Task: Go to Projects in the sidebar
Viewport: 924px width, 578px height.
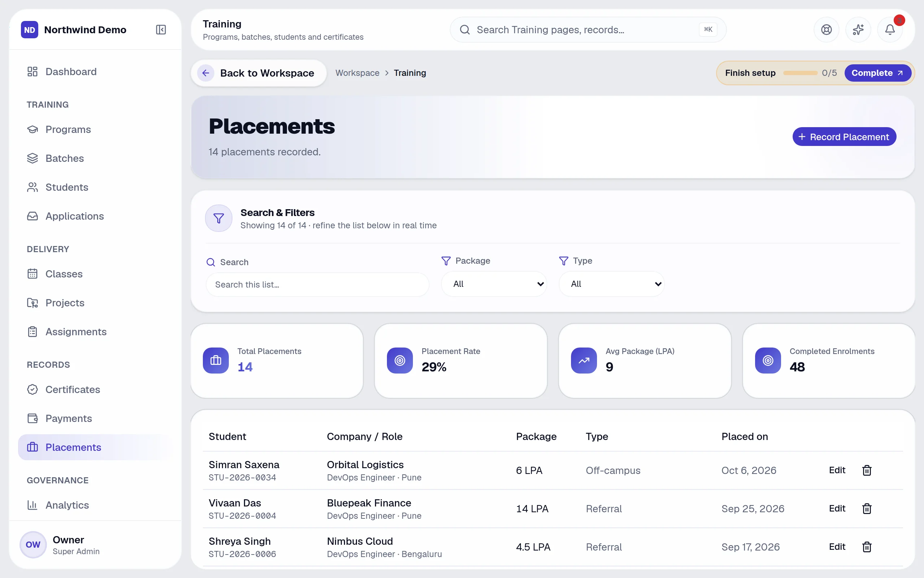Action: pyautogui.click(x=95, y=303)
